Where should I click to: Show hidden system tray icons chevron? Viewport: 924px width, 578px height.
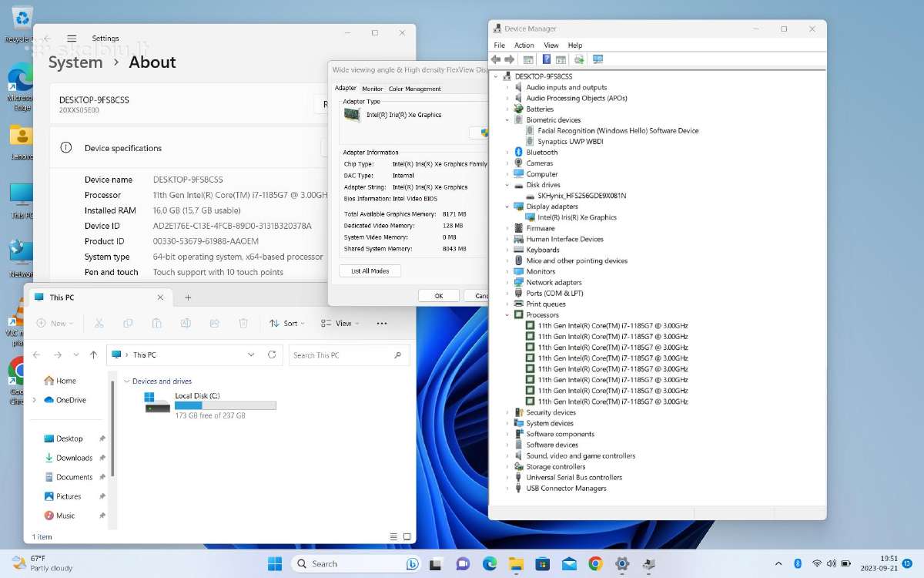coord(778,563)
